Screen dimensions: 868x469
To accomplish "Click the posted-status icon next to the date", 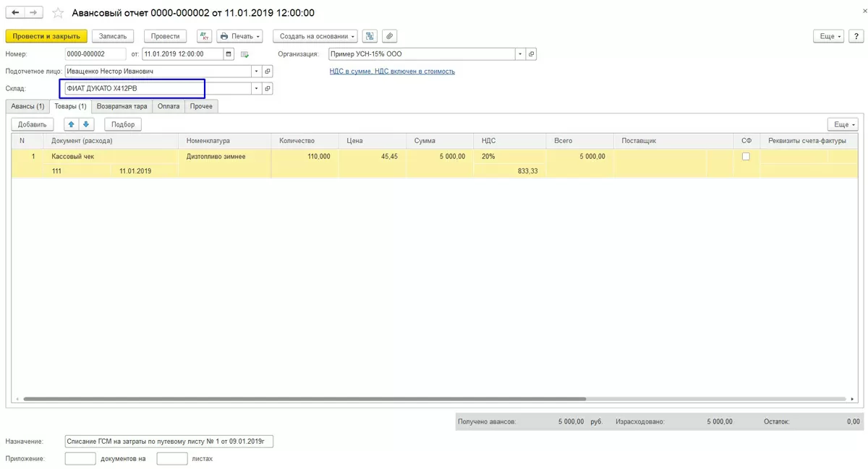I will click(244, 54).
